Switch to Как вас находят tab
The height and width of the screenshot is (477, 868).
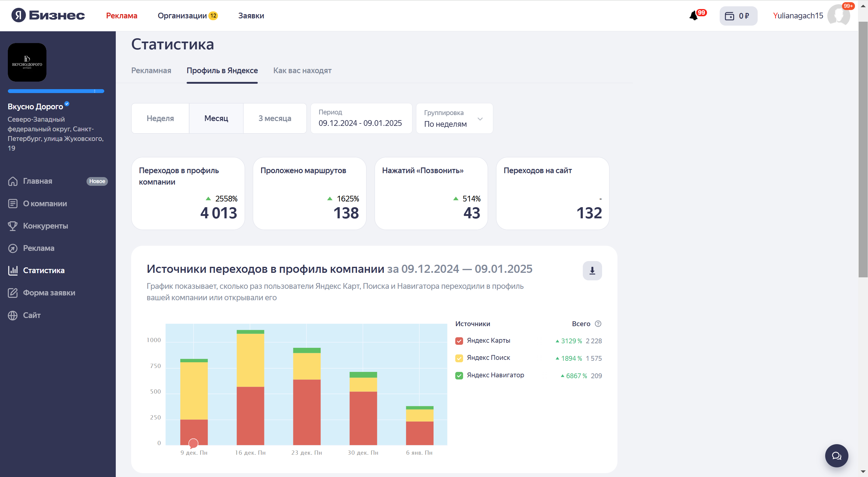tap(302, 71)
